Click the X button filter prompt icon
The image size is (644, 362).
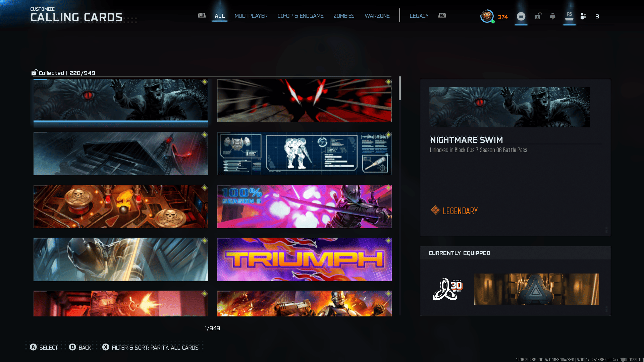(106, 347)
